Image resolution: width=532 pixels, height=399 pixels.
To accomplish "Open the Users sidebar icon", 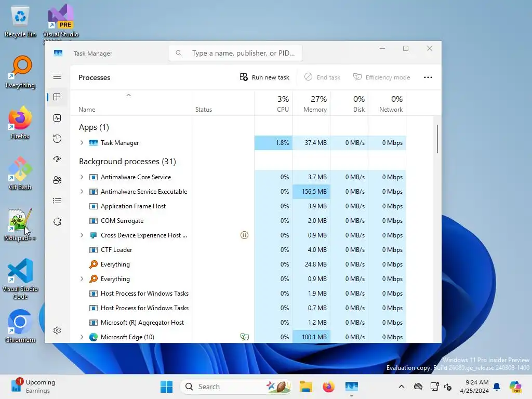I will [x=57, y=180].
